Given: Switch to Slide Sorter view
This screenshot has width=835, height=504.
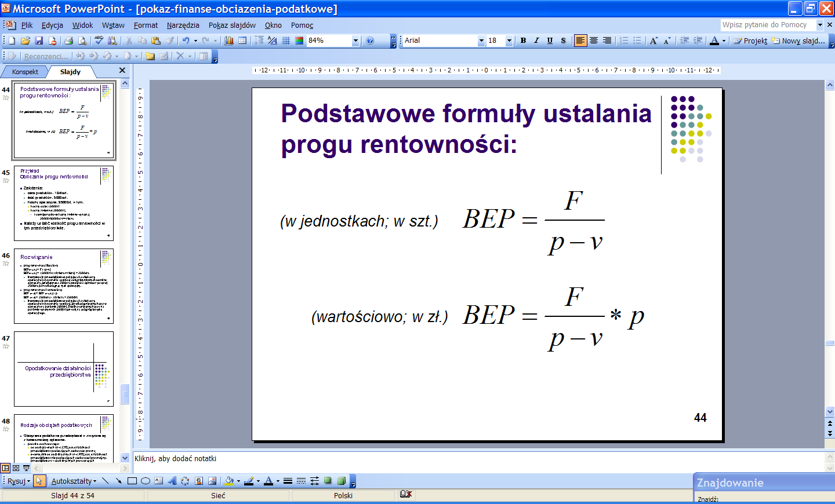Looking at the screenshot, I should pyautogui.click(x=16, y=468).
